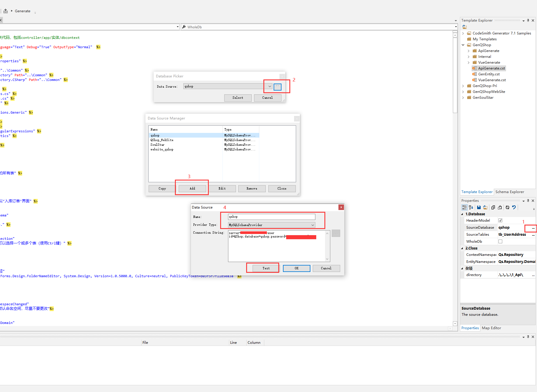The height and width of the screenshot is (392, 537).
Task: Click connection string builder ellipsis button
Action: (336, 233)
